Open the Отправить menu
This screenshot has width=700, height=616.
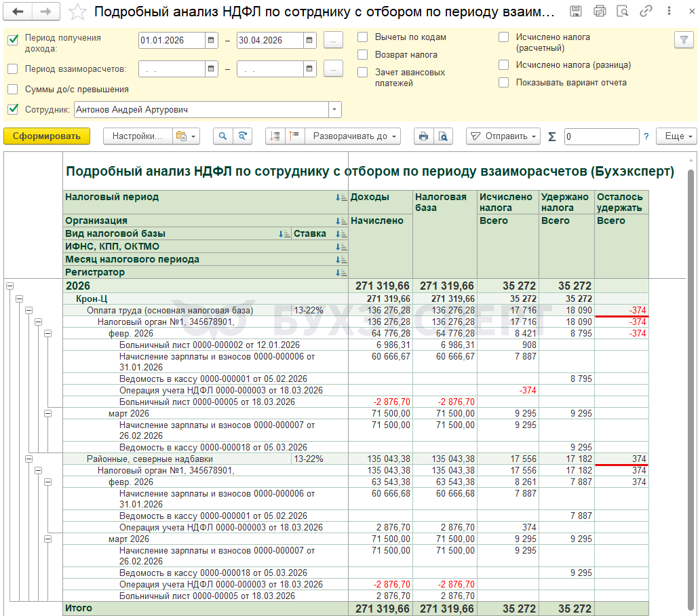pos(503,136)
